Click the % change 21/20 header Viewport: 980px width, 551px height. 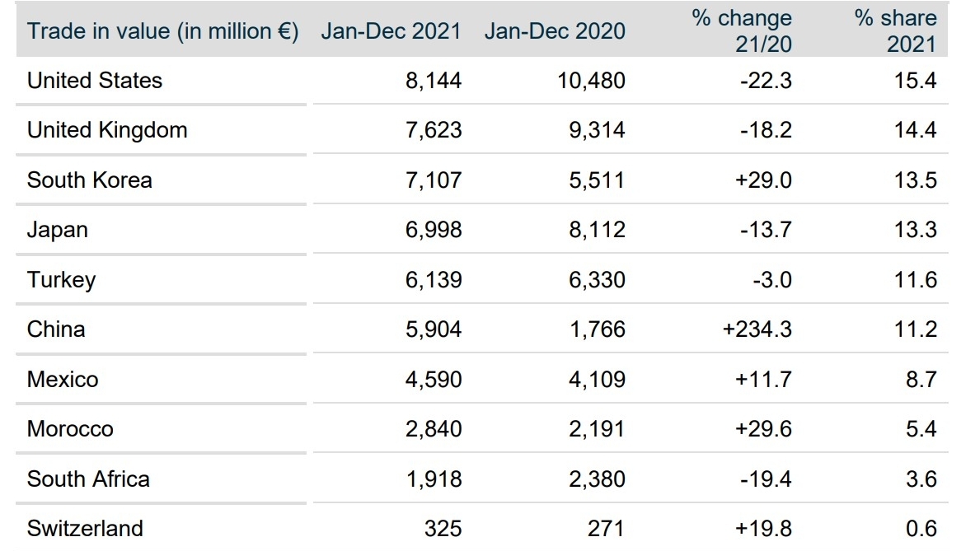point(742,30)
